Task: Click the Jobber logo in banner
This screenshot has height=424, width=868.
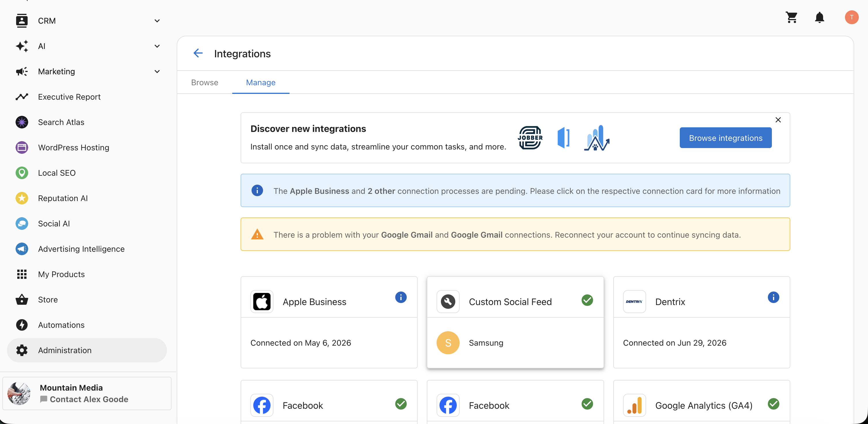Action: [x=530, y=138]
